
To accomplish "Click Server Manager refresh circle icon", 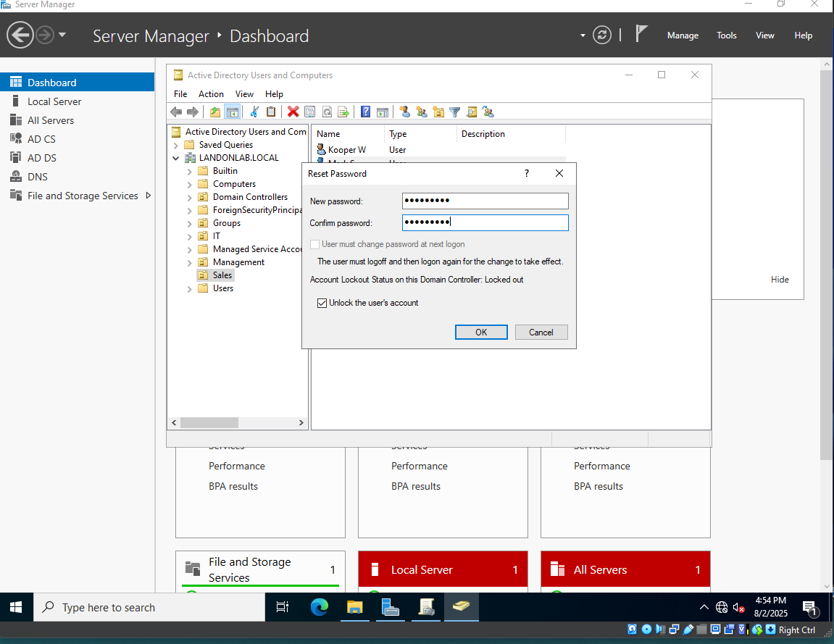I will pyautogui.click(x=601, y=35).
